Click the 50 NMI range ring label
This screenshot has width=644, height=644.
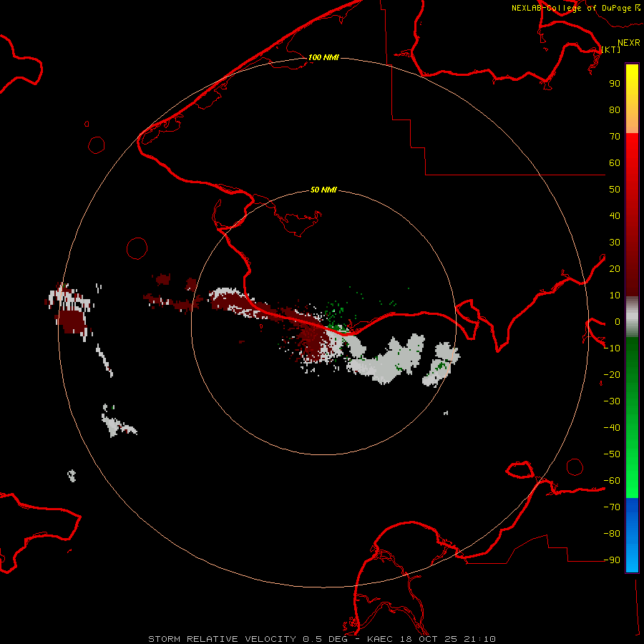323,190
